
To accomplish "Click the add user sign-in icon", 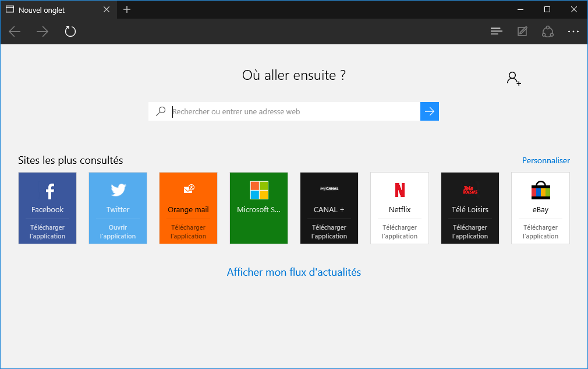I will point(513,79).
